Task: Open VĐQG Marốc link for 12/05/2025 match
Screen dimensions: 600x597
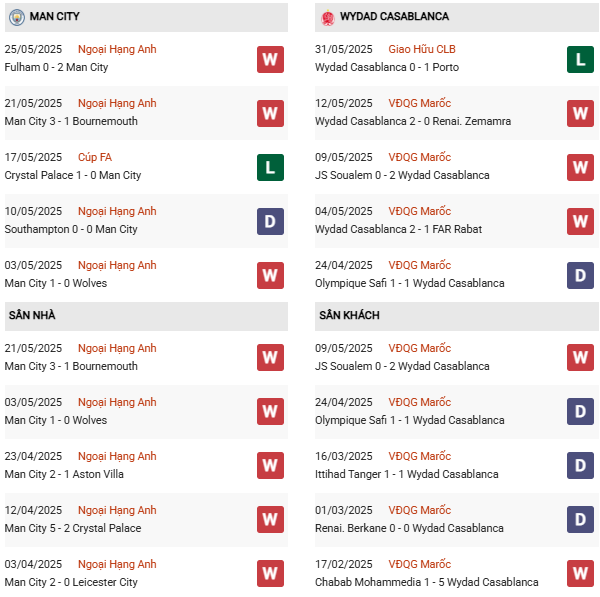Action: point(420,103)
